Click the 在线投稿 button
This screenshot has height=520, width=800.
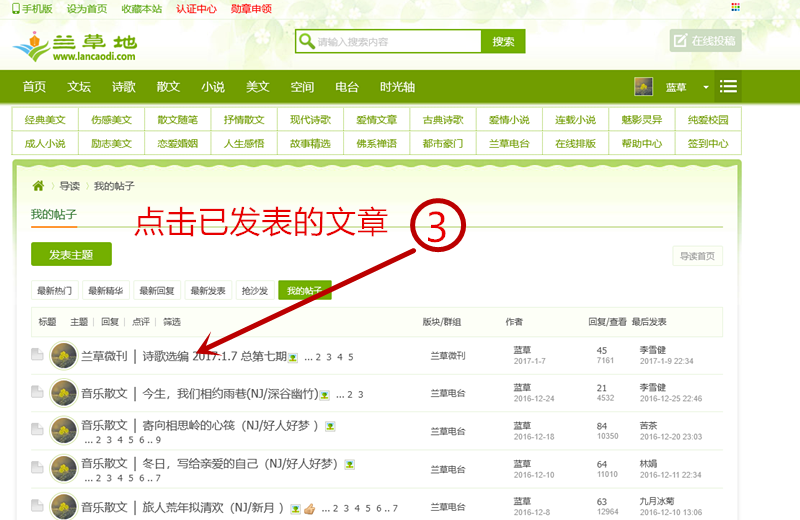tap(705, 41)
